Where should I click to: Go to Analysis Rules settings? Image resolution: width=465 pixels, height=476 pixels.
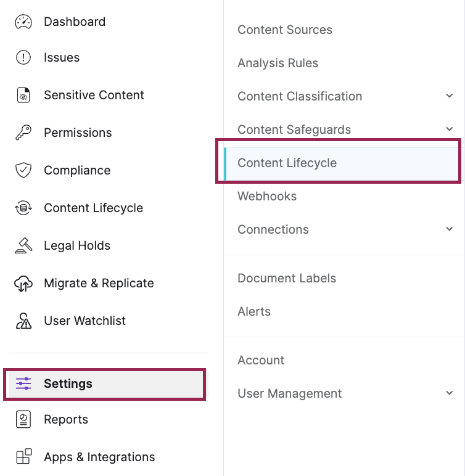pyautogui.click(x=278, y=63)
